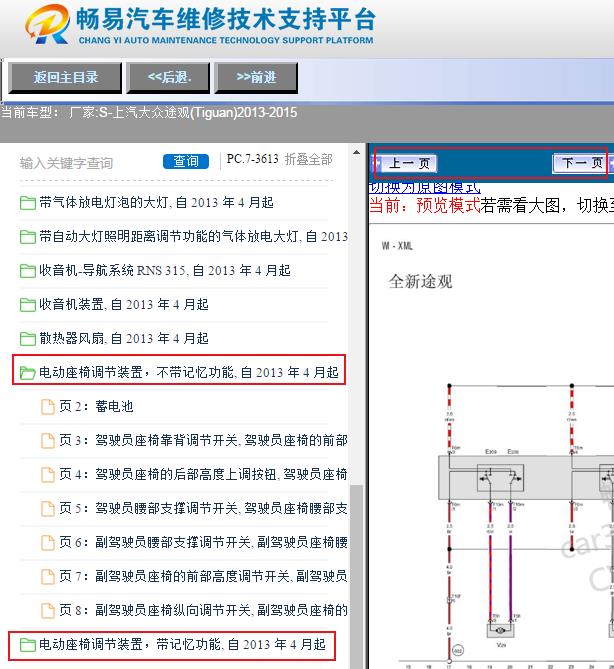Click document icon for 页 5 entry
614x669 pixels.
tap(48, 509)
